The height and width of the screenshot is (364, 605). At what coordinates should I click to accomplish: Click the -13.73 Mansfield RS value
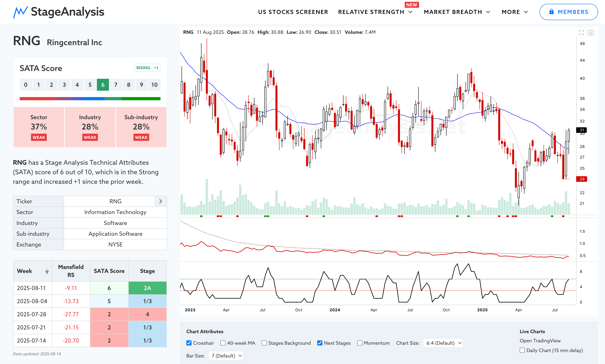tap(71, 301)
